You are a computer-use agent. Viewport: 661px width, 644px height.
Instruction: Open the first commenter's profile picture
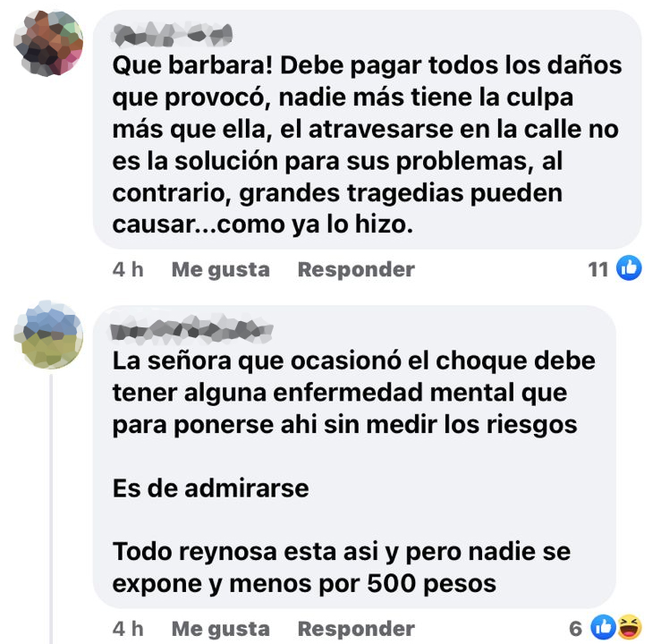[x=48, y=44]
